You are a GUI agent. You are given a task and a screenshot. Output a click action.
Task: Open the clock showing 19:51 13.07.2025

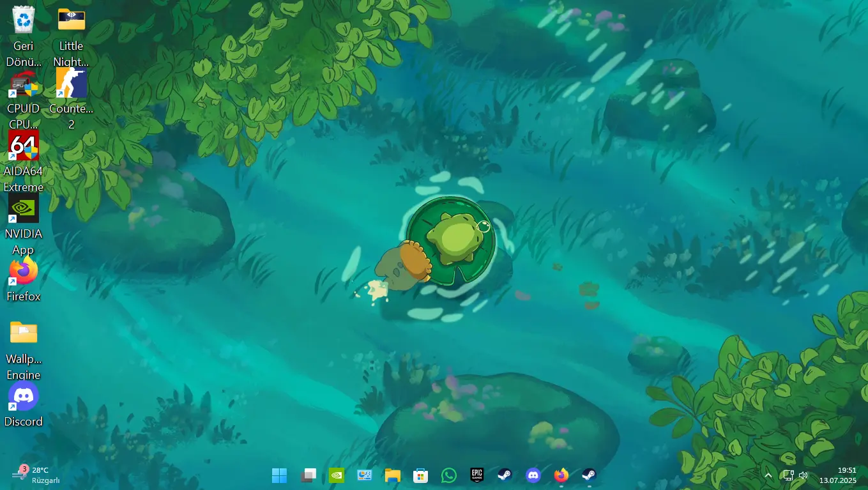(838, 475)
